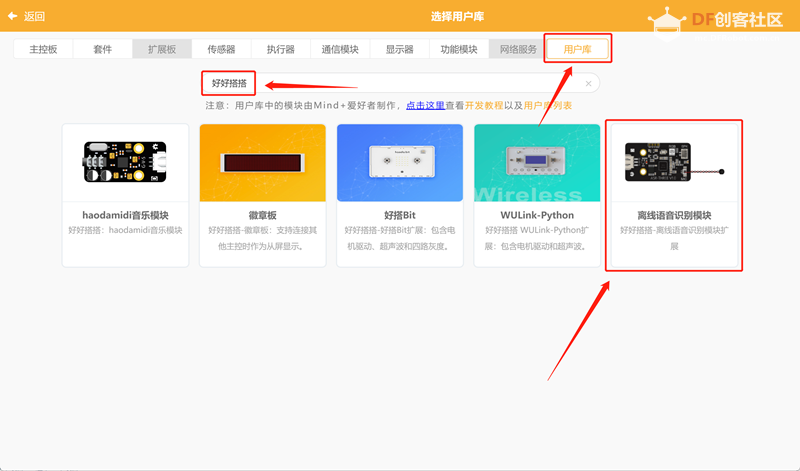Click 好搭Bit description about 电机驱动
800x471 pixels.
(399, 238)
